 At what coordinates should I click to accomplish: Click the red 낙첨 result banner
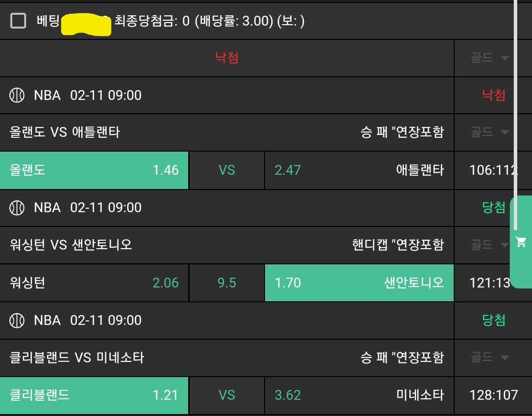[227, 58]
